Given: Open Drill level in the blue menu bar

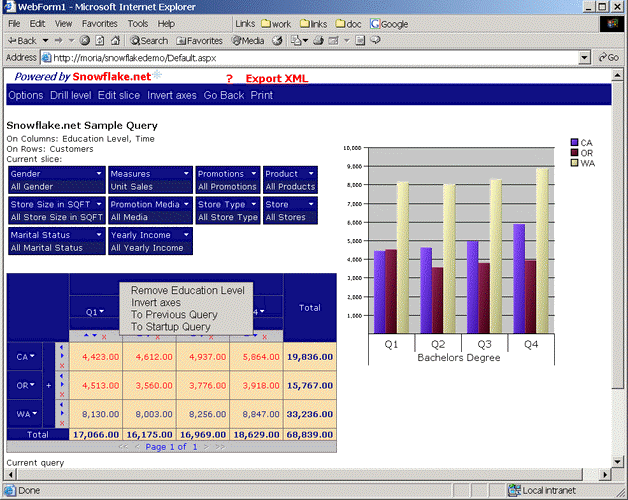Looking at the screenshot, I should 70,95.
